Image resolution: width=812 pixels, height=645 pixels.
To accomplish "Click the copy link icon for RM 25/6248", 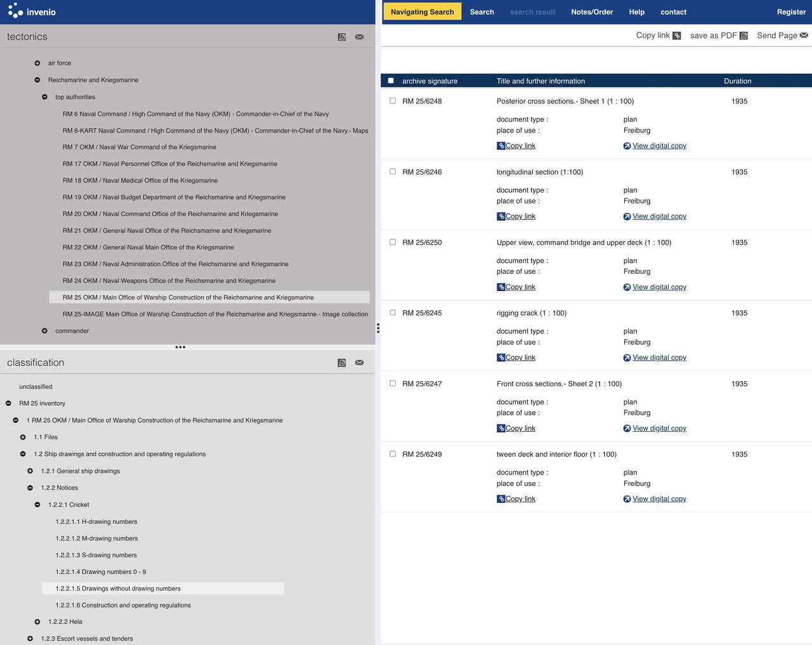I will tap(501, 146).
